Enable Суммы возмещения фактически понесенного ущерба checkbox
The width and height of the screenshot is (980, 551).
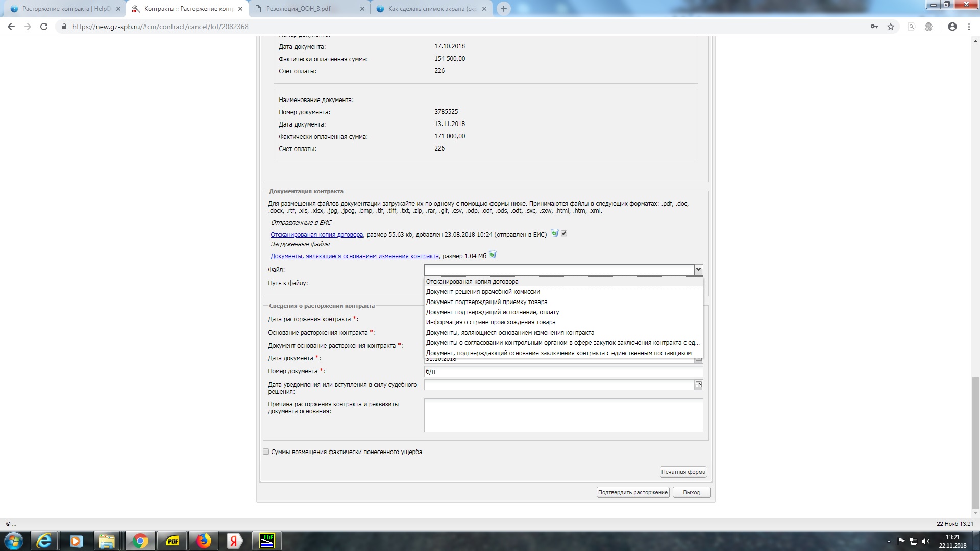click(x=266, y=452)
